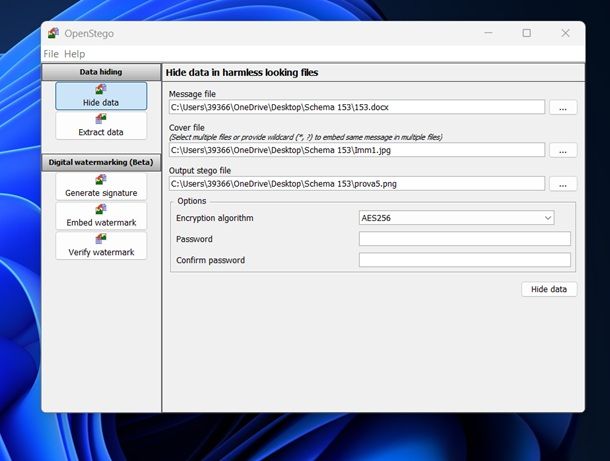Click the OpenStego app icon in title bar

click(53, 33)
